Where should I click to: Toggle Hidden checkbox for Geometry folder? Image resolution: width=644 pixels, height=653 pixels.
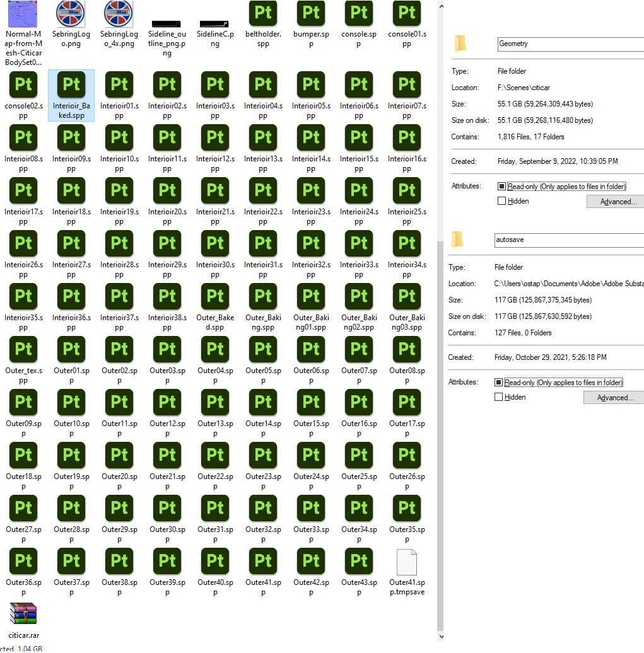pyautogui.click(x=501, y=200)
